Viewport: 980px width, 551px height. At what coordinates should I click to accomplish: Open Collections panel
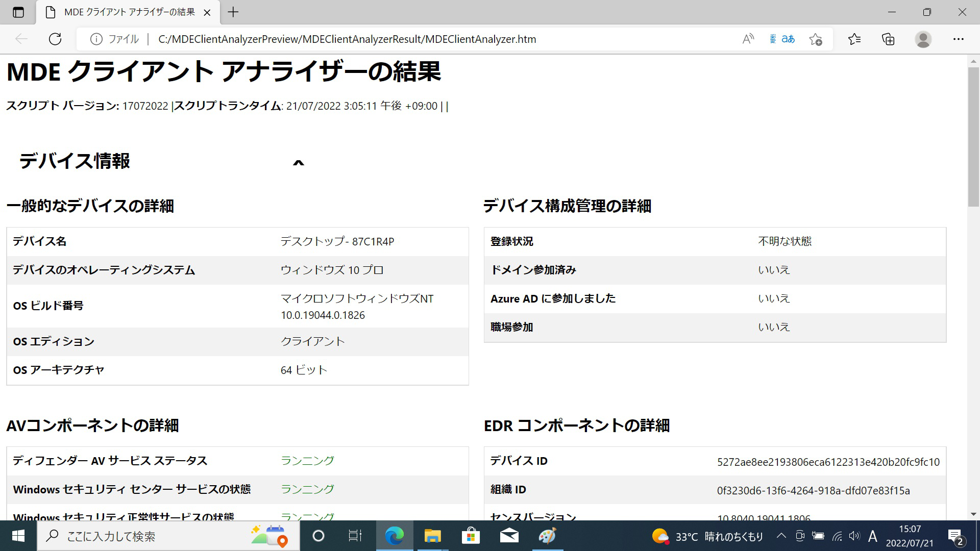coord(888,39)
